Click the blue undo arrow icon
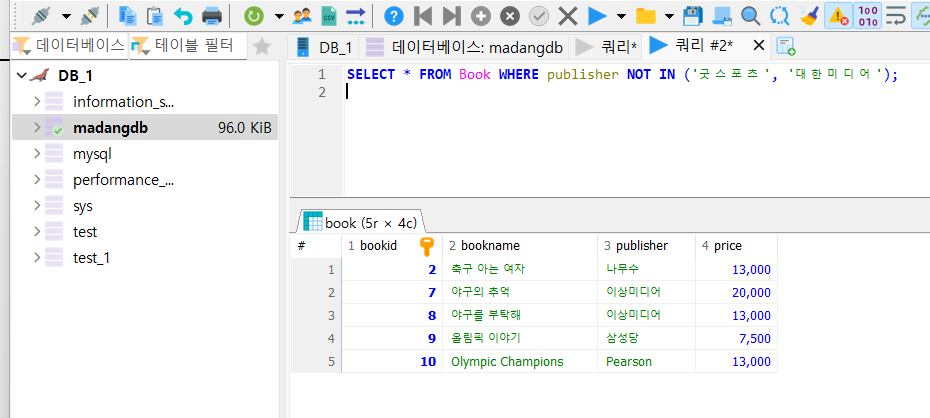Image resolution: width=930 pixels, height=418 pixels. click(x=183, y=17)
